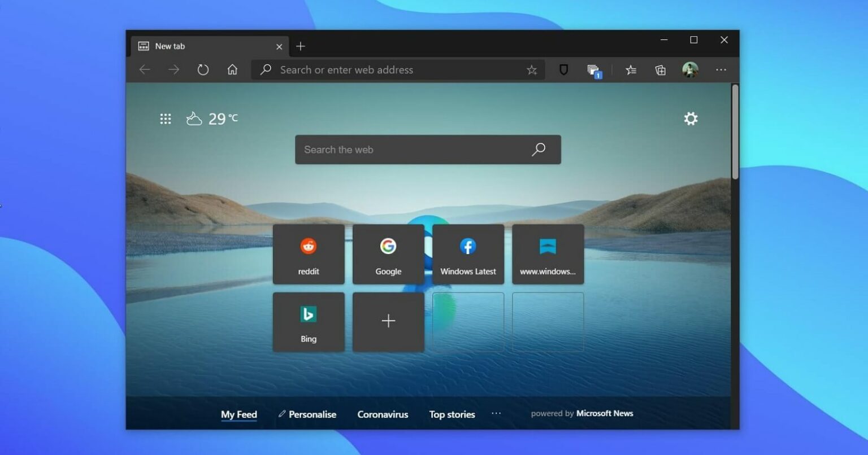The width and height of the screenshot is (868, 455).
Task: Open Settings and more ellipsis menu
Action: click(721, 70)
